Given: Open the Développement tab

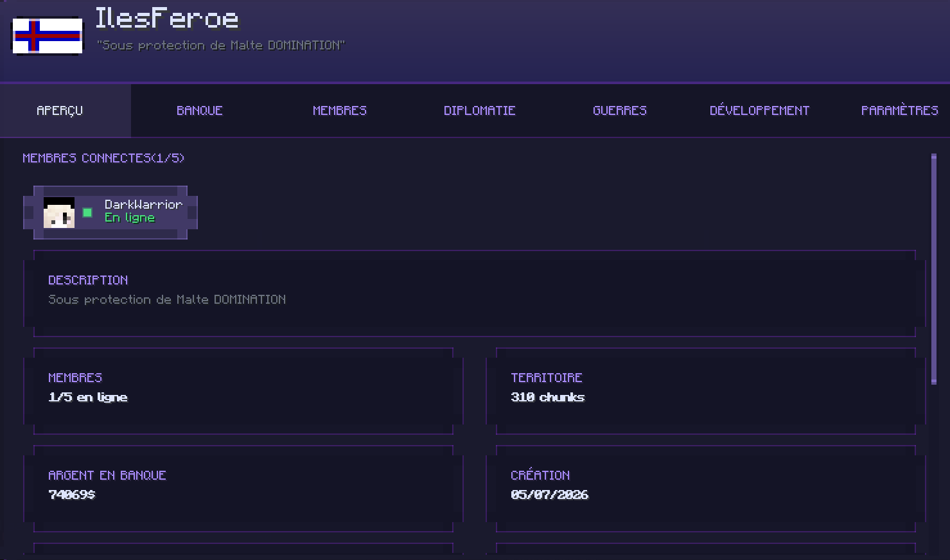Looking at the screenshot, I should point(760,110).
